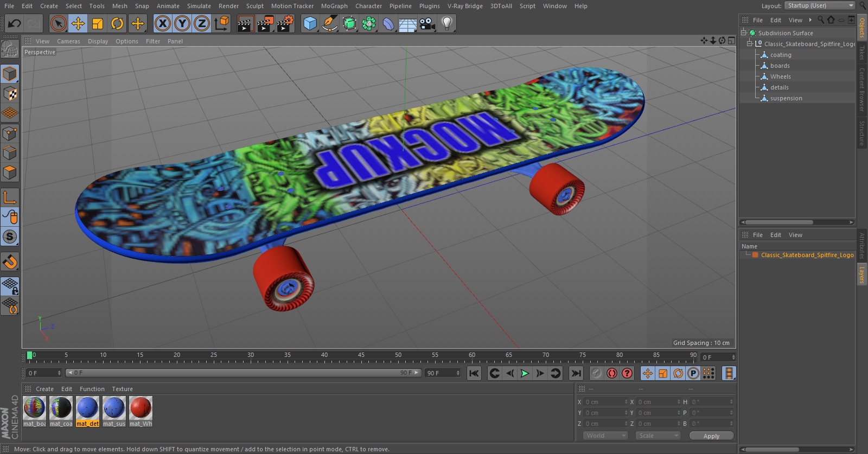868x454 pixels.
Task: Toggle viewport maximize icon at top right
Action: pyautogui.click(x=731, y=41)
